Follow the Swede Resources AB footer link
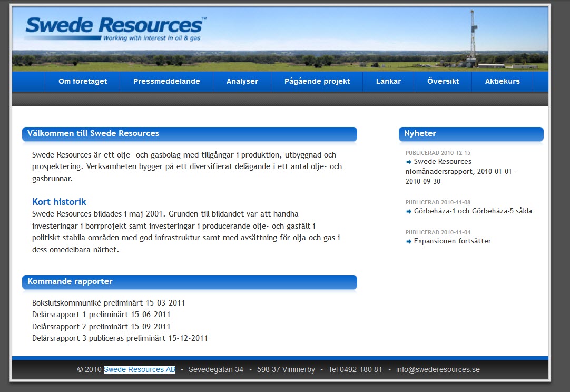570x392 pixels. (x=140, y=369)
